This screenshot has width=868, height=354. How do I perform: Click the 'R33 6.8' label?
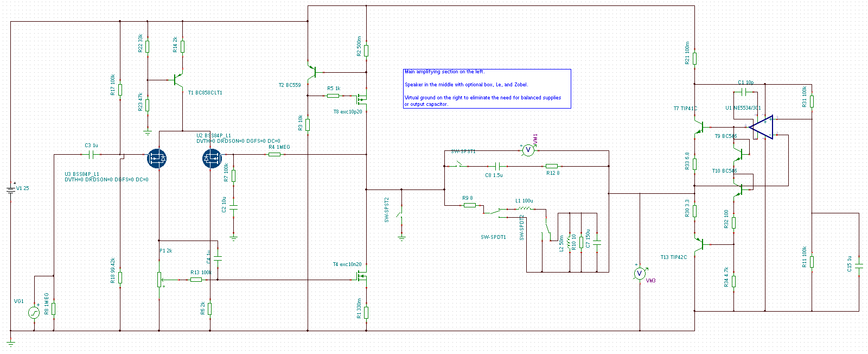pyautogui.click(x=687, y=161)
